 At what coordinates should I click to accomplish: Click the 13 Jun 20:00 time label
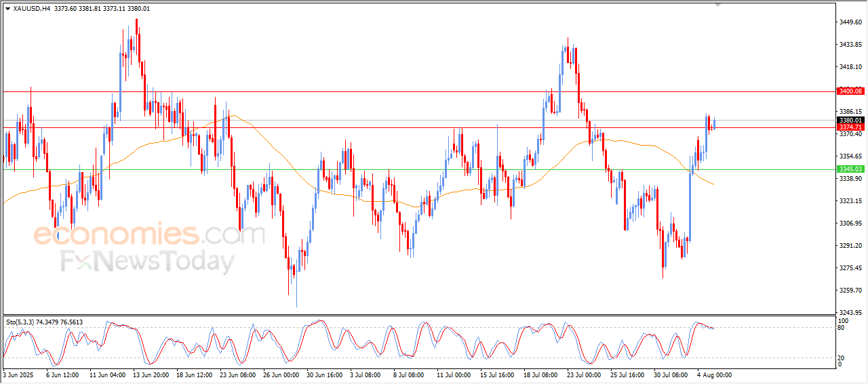tap(151, 374)
